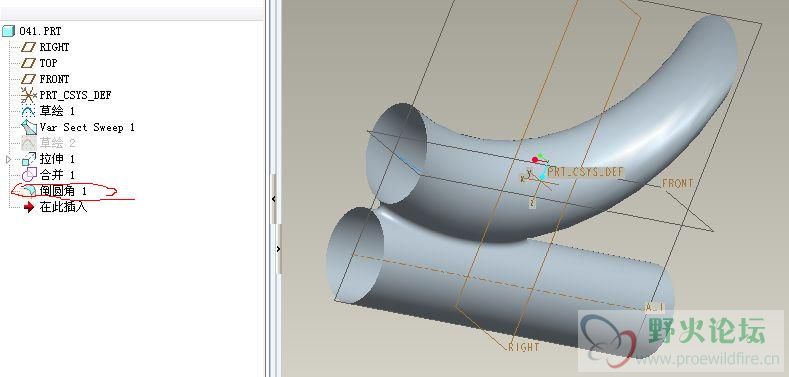Click the red 在此插入 arrow icon
789x377 pixels.
(29, 207)
